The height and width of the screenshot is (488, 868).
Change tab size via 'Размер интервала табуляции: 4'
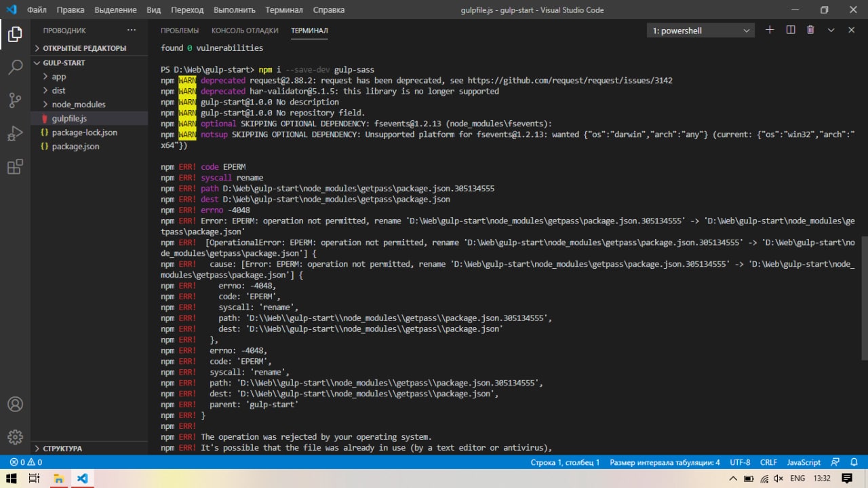point(665,462)
